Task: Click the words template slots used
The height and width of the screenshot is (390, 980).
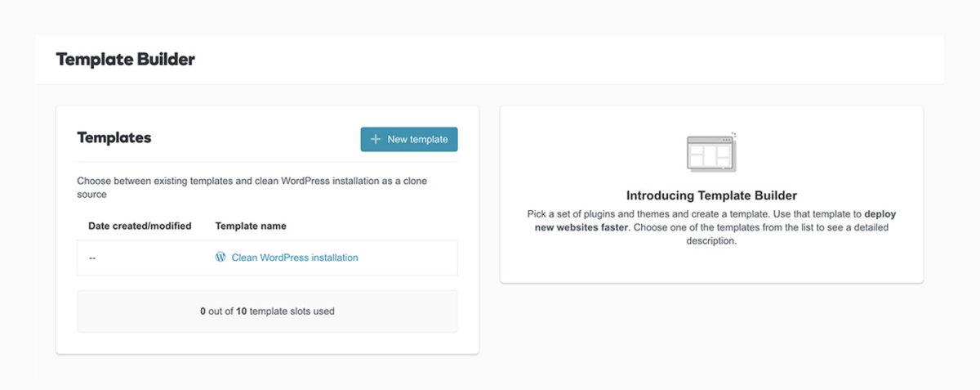Action: [x=292, y=311]
